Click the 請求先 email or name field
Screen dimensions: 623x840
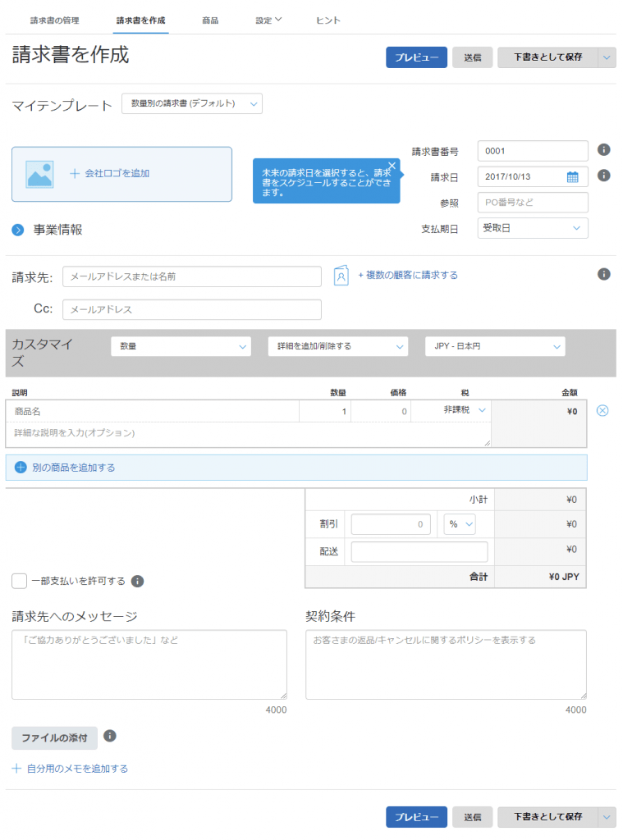point(192,276)
